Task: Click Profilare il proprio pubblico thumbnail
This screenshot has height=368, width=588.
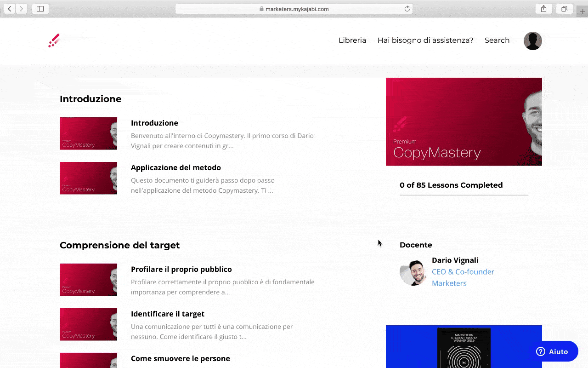Action: pos(88,280)
